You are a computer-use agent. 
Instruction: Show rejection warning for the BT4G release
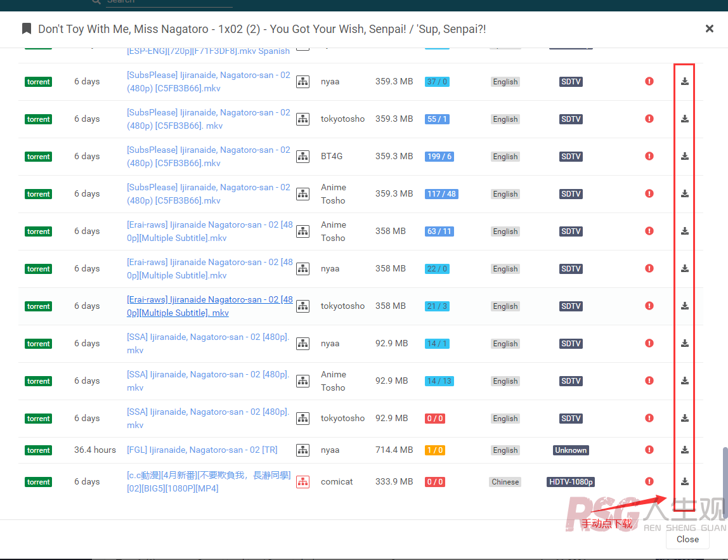(649, 156)
